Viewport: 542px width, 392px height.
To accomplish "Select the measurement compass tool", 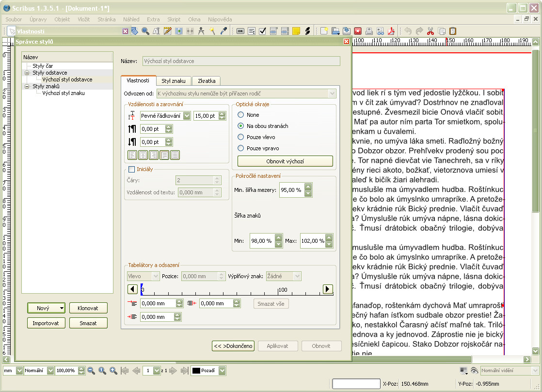I will pos(201,31).
